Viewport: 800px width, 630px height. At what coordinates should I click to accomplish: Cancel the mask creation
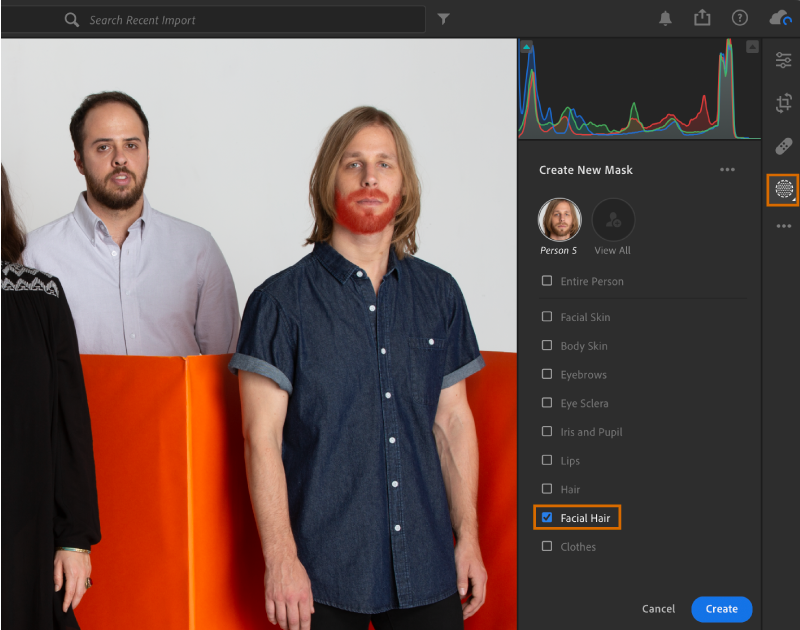[x=658, y=609]
